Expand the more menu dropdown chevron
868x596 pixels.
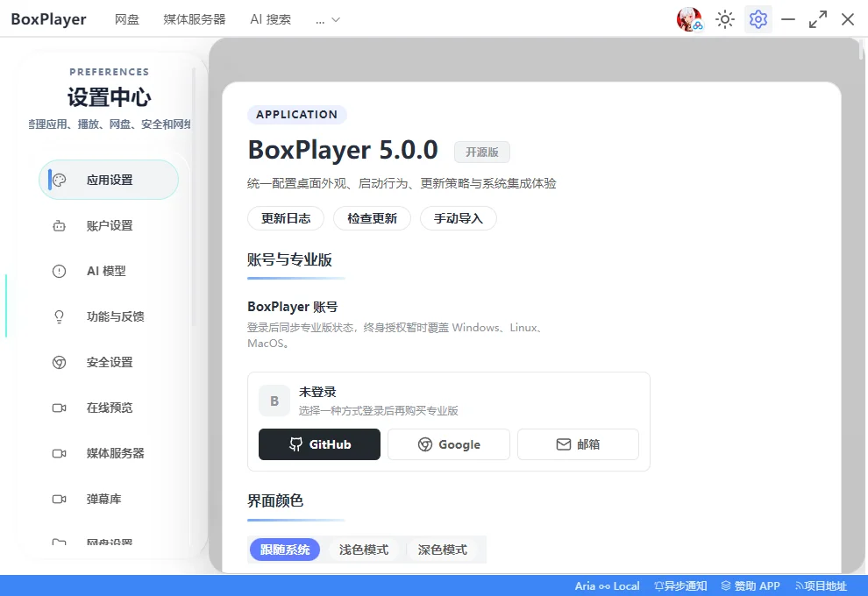pos(336,20)
